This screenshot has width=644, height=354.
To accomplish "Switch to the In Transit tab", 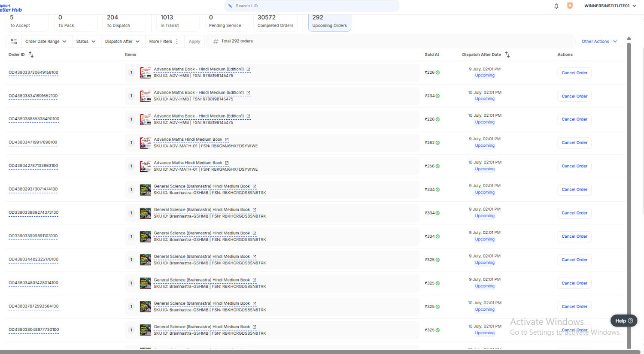I will click(x=178, y=21).
